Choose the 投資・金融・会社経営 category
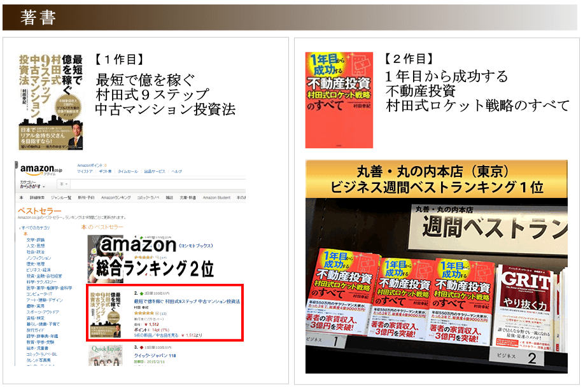Image resolution: width=583 pixels, height=392 pixels. 45,276
